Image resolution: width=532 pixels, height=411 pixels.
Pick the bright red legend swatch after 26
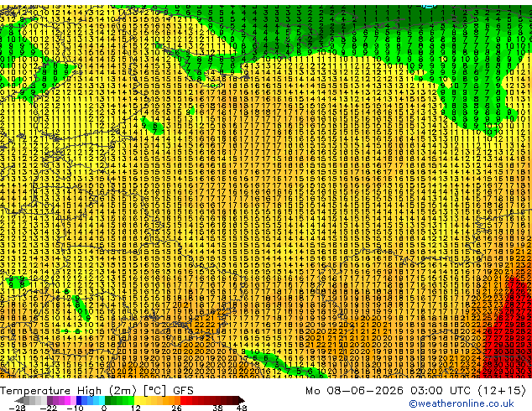pos(183,400)
